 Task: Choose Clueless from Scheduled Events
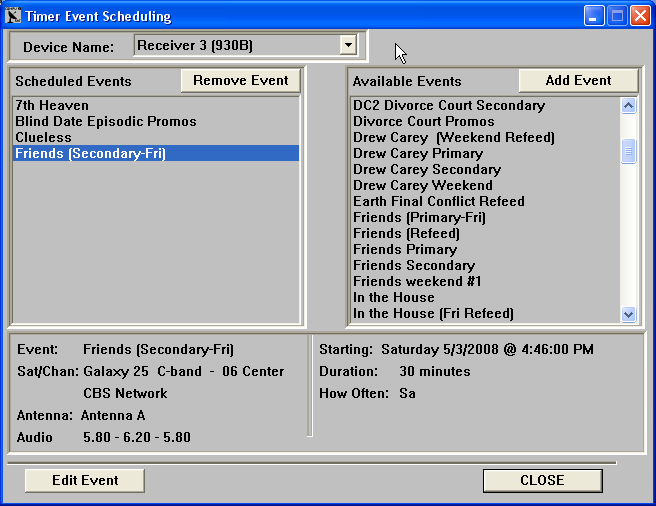point(43,137)
